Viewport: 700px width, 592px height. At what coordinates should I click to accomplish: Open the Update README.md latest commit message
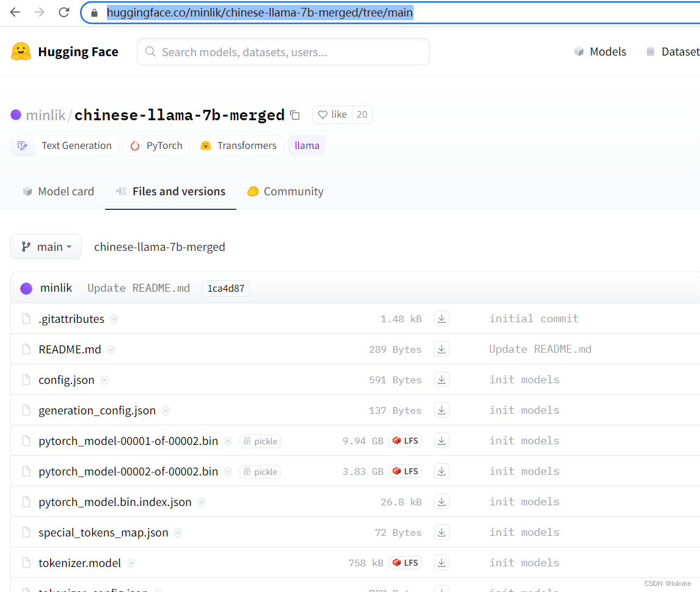coord(139,288)
